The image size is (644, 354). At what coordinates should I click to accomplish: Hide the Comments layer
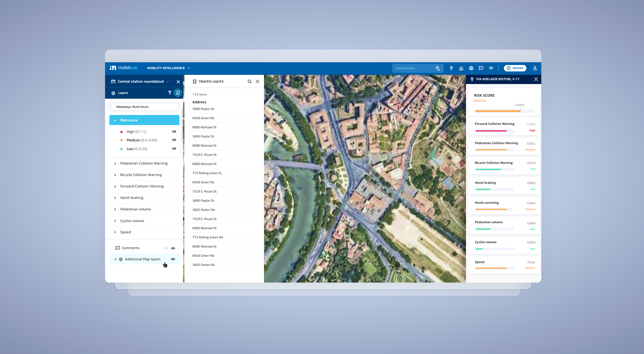pos(173,248)
